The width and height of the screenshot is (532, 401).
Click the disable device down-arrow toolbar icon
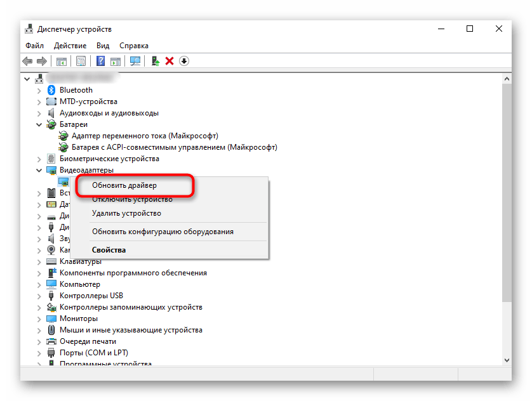(184, 61)
